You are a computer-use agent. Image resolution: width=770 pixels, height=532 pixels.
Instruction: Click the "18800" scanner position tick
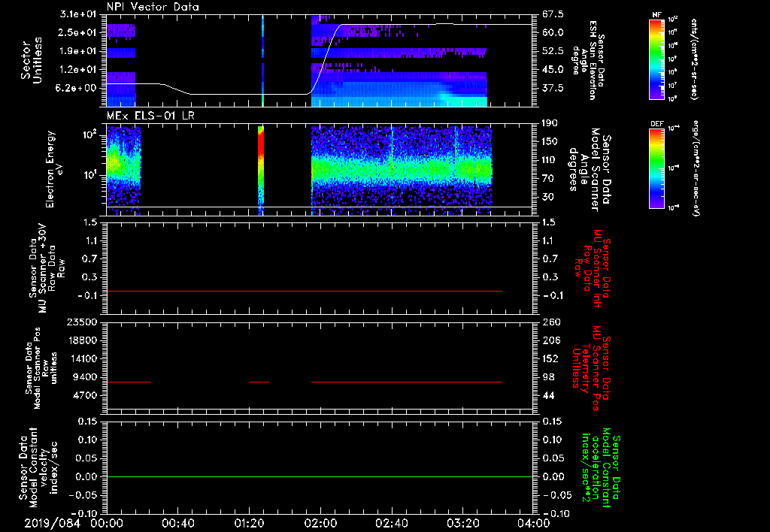point(81,340)
